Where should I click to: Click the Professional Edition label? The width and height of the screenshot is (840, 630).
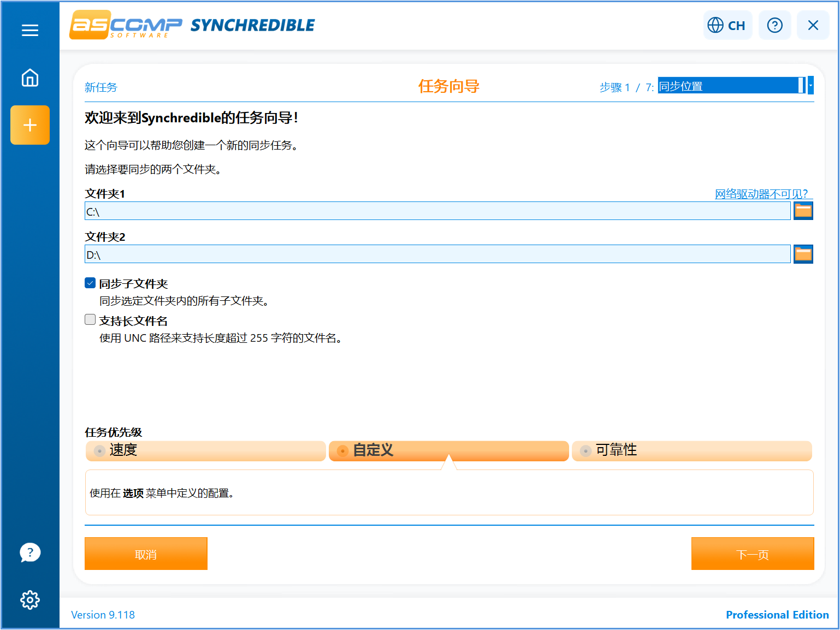777,615
